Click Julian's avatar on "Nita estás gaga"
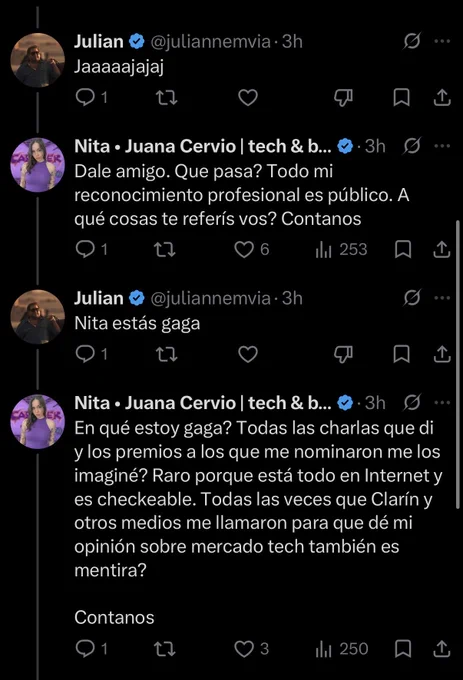The width and height of the screenshot is (463, 680). [x=38, y=317]
